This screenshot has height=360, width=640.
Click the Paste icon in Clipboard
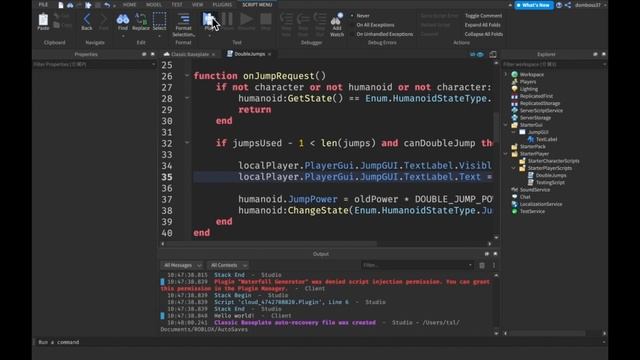pos(43,19)
